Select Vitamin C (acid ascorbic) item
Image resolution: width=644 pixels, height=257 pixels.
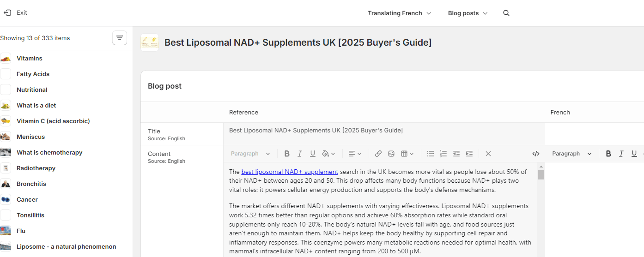(x=53, y=121)
